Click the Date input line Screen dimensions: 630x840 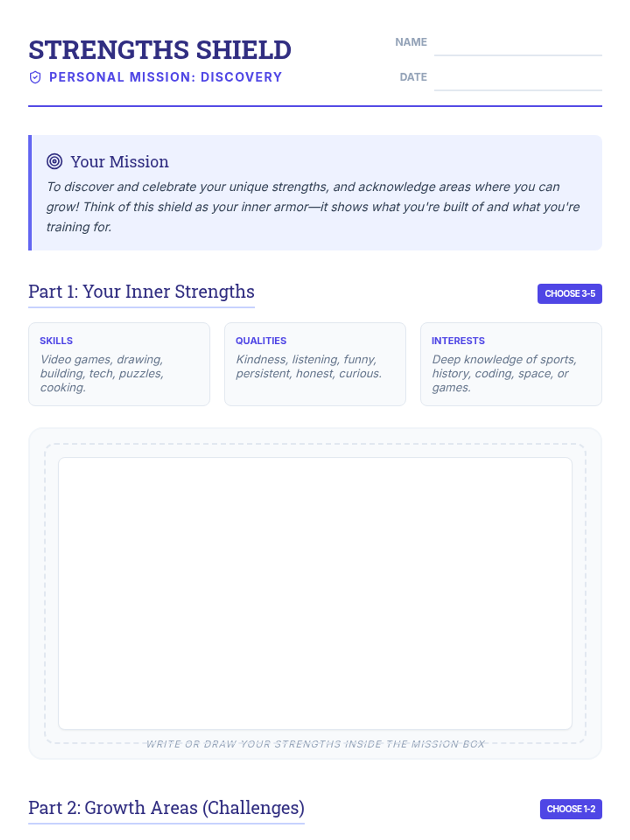point(518,81)
